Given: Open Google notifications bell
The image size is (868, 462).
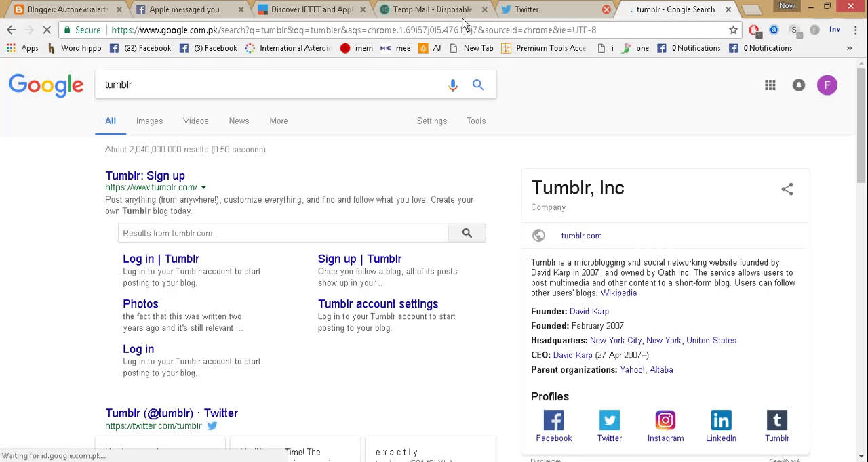Looking at the screenshot, I should coord(799,85).
